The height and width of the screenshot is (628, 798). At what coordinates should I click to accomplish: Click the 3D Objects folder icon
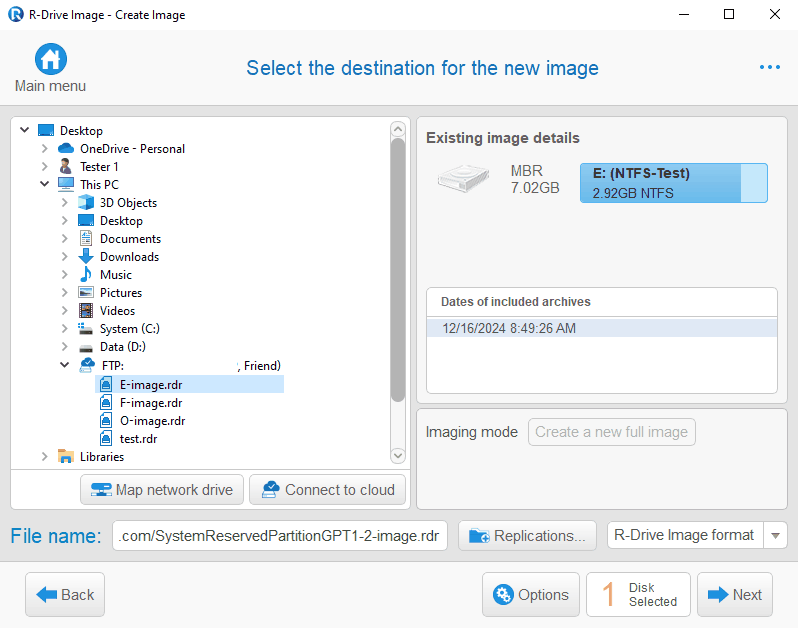pyautogui.click(x=87, y=203)
